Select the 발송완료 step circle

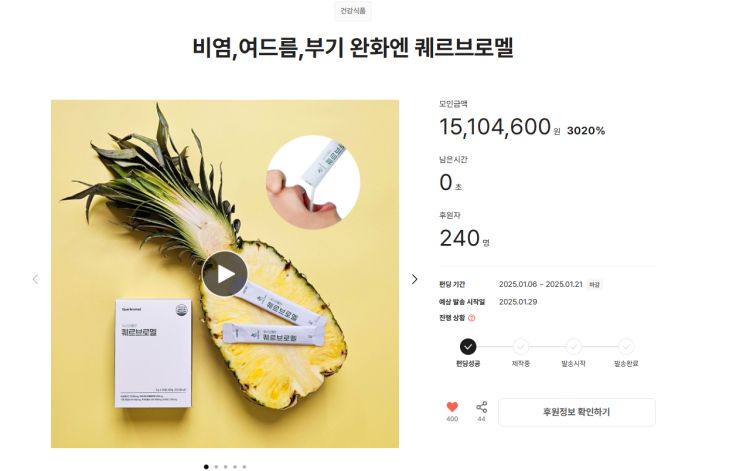[626, 346]
